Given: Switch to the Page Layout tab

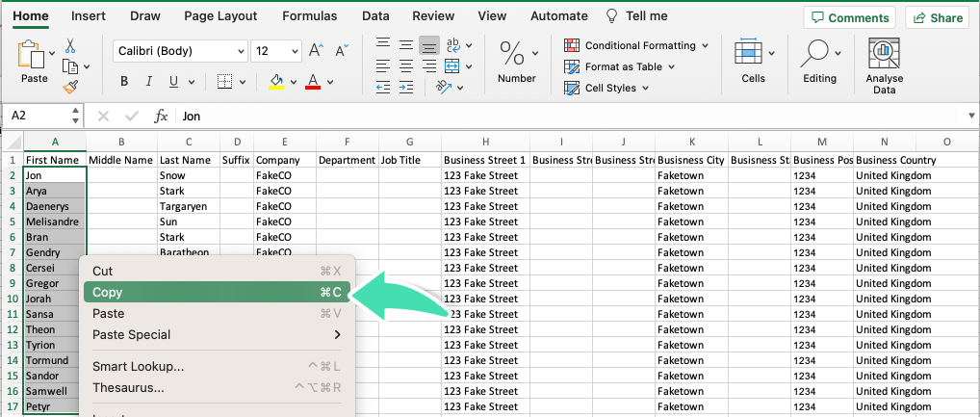Looking at the screenshot, I should [x=220, y=16].
